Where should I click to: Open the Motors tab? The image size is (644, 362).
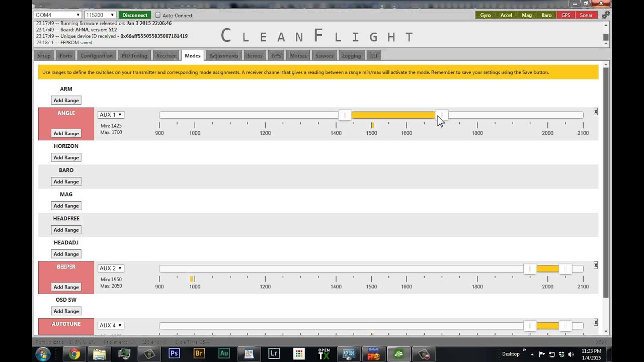[x=298, y=55]
